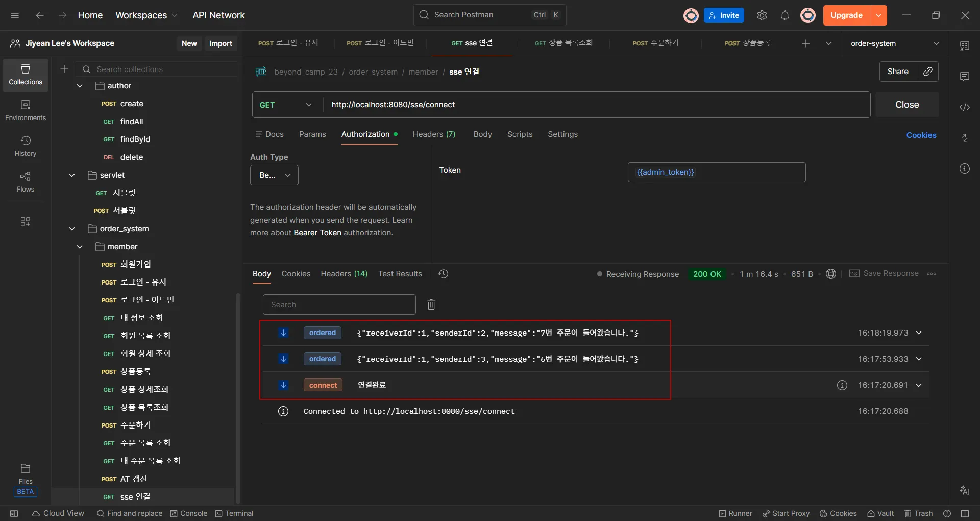Open Console in the status bar
This screenshot has height=521, width=980.
189,513
